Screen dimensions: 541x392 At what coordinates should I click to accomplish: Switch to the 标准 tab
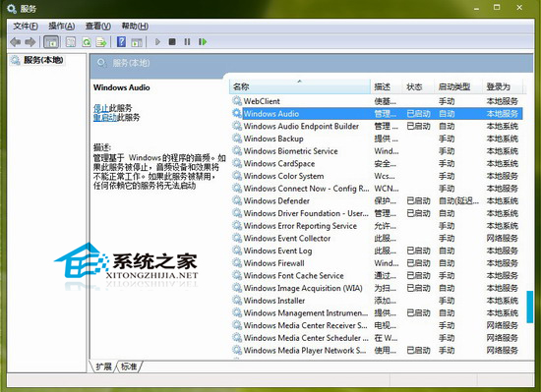point(130,366)
